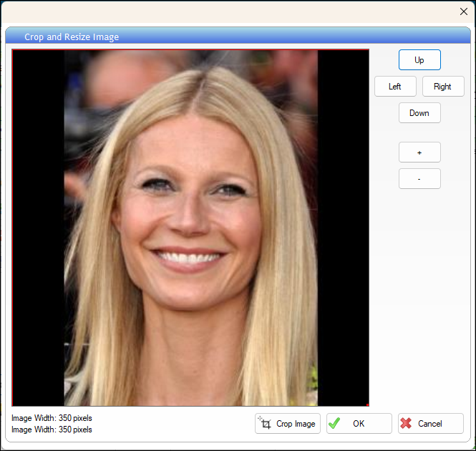Shift the crop area using the Left button
This screenshot has height=451, width=476.
click(x=395, y=86)
